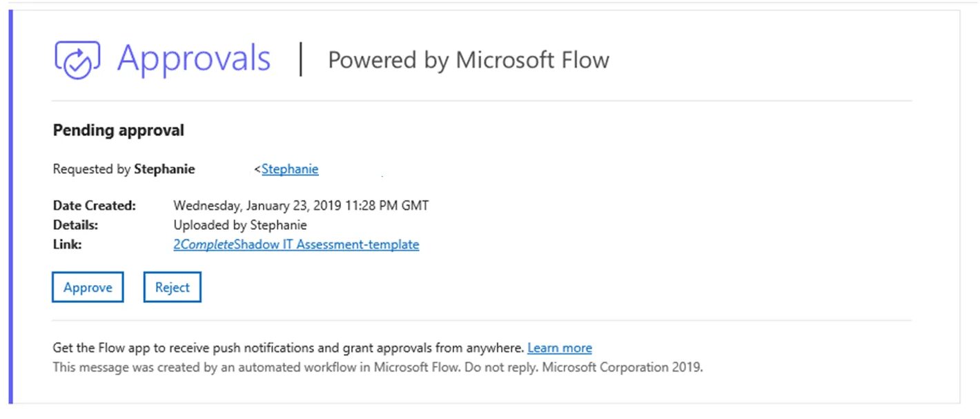Approve the pending request
Screen dimensions: 980x419
[x=88, y=288]
